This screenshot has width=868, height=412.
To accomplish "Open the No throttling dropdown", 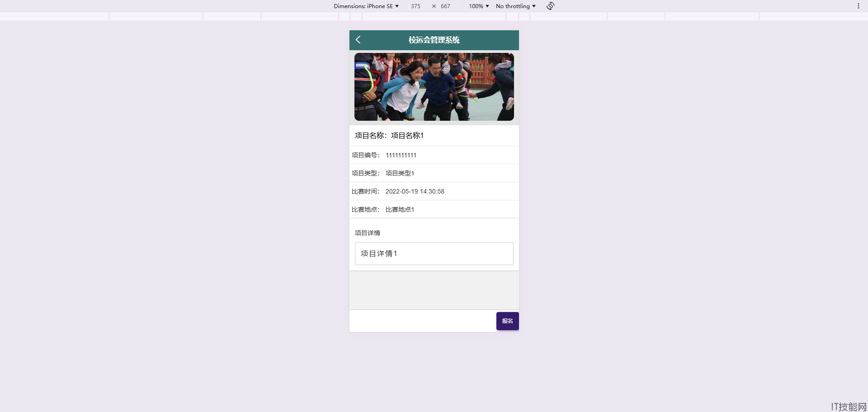I will [516, 6].
